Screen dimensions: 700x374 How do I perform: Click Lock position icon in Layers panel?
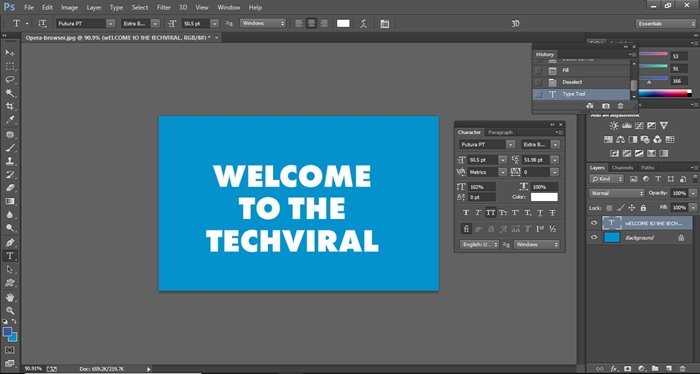pos(632,208)
